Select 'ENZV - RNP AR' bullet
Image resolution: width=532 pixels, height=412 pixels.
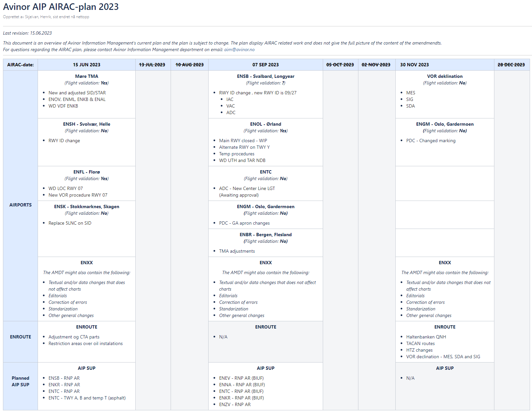[x=235, y=404]
